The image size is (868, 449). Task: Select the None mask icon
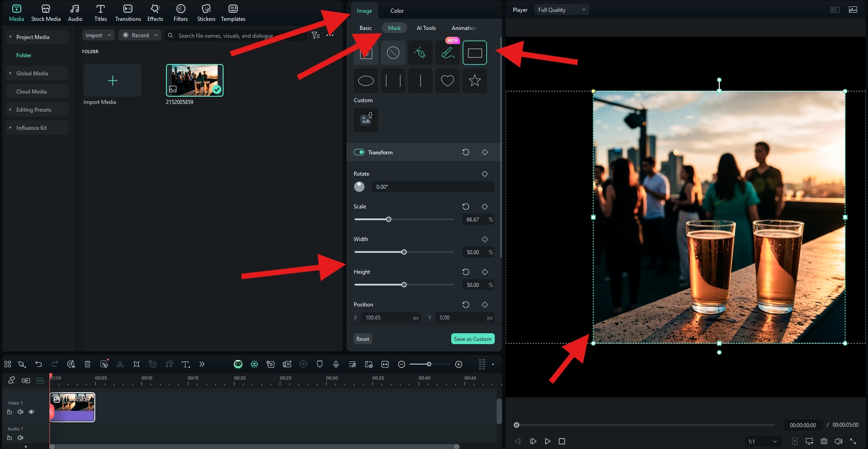pyautogui.click(x=393, y=53)
